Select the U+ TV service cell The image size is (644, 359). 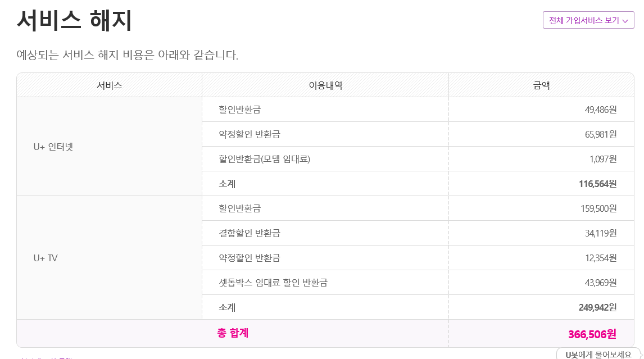46,258
